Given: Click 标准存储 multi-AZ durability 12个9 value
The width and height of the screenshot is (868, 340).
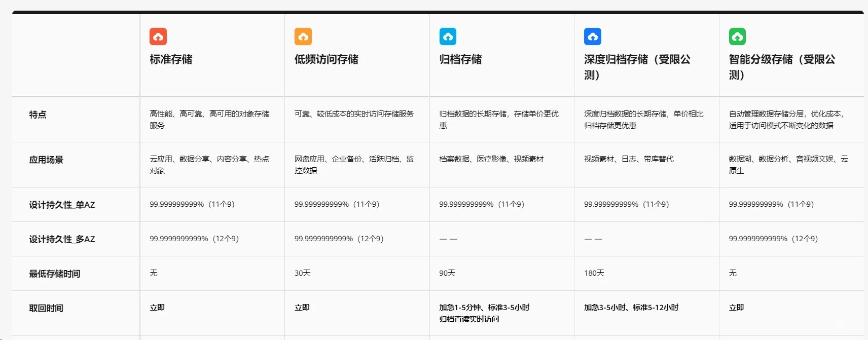Looking at the screenshot, I should [x=194, y=239].
